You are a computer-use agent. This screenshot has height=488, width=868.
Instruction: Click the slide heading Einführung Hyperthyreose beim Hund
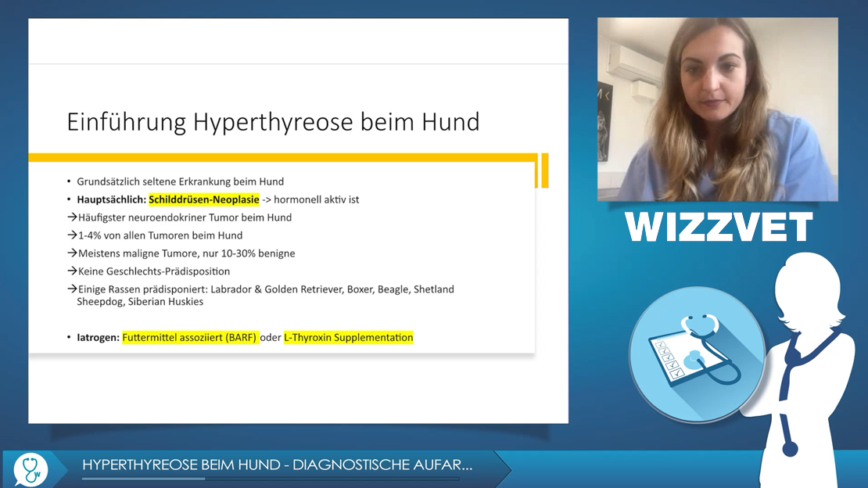(273, 122)
